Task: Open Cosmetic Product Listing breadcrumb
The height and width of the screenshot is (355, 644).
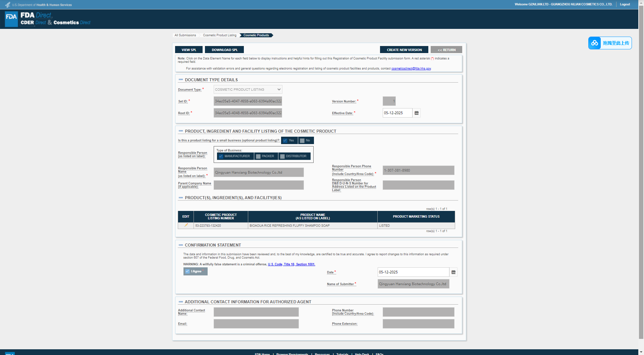Action: [219, 35]
